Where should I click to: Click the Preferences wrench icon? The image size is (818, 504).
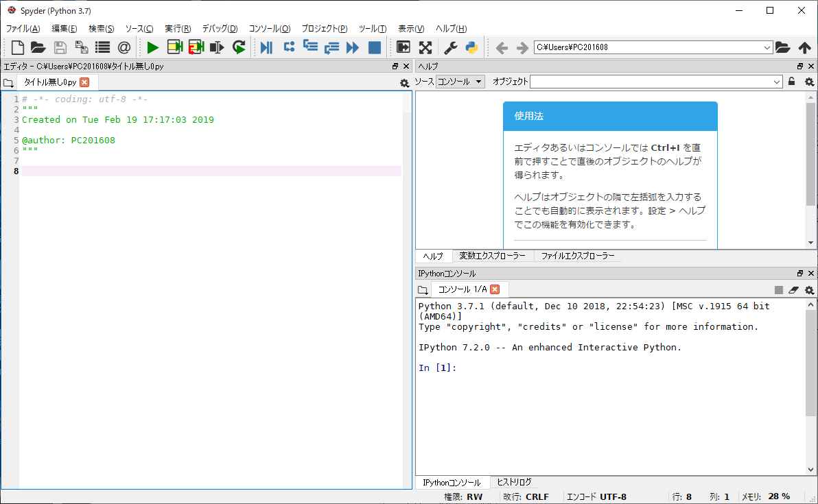450,47
